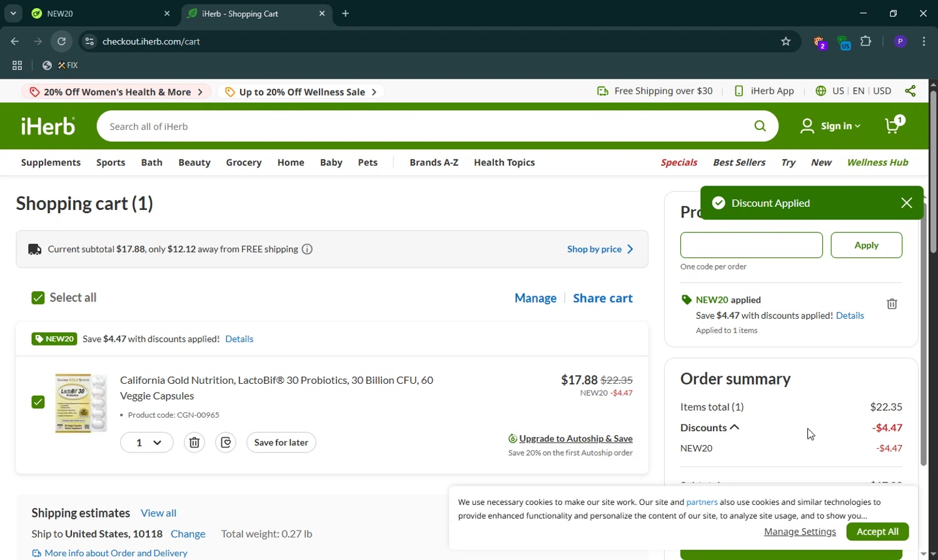Screen dimensions: 938x560
Task: Click the Apply promo code button
Action: (x=866, y=245)
